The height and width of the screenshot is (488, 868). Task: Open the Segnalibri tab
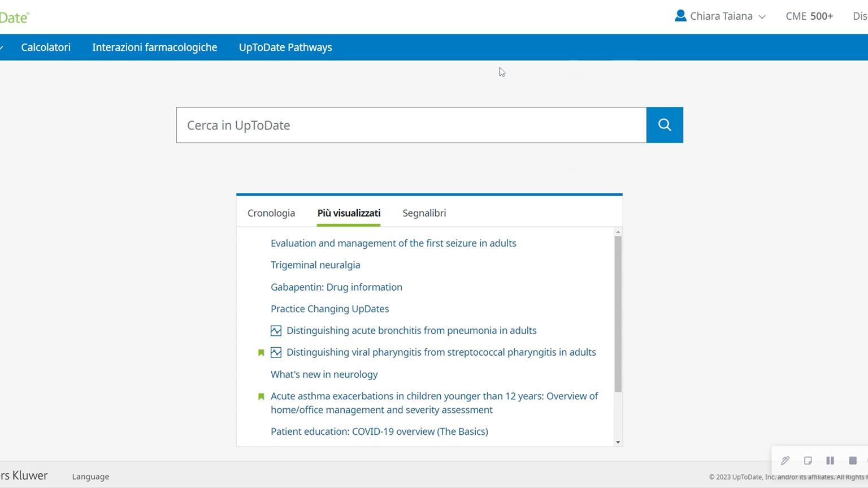[424, 213]
